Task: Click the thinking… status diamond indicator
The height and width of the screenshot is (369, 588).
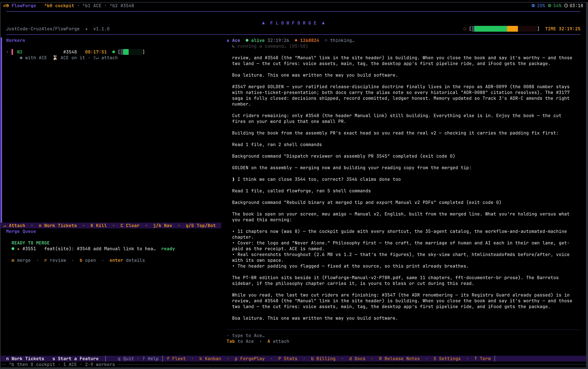Action: coord(326,41)
